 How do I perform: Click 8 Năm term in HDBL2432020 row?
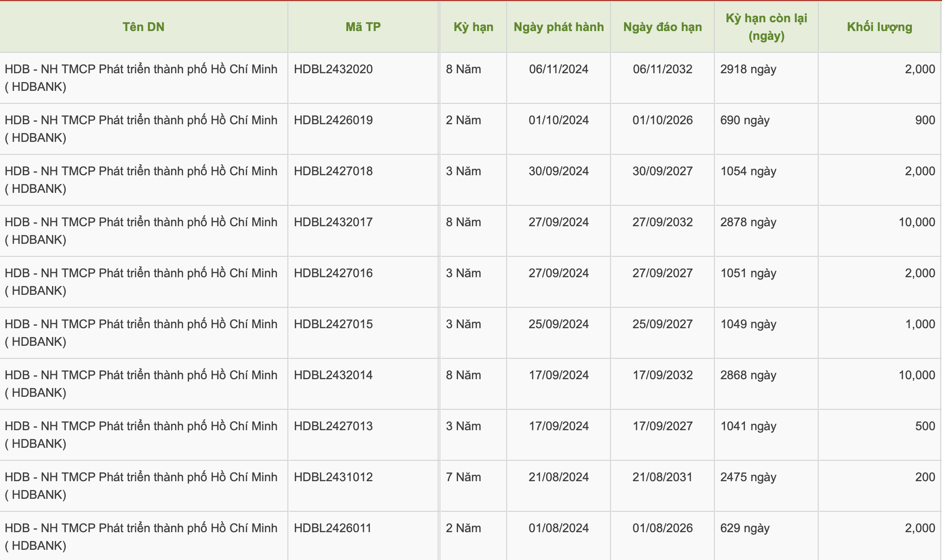coord(464,69)
